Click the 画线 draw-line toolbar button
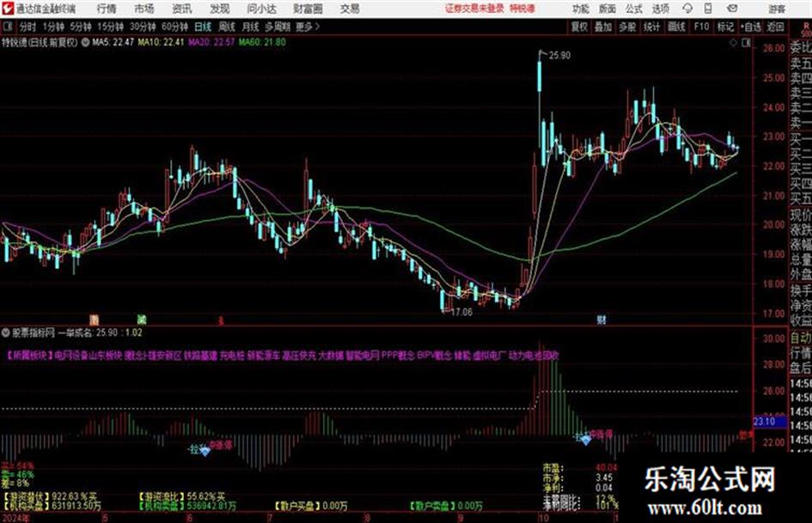812x523 pixels. [x=676, y=27]
